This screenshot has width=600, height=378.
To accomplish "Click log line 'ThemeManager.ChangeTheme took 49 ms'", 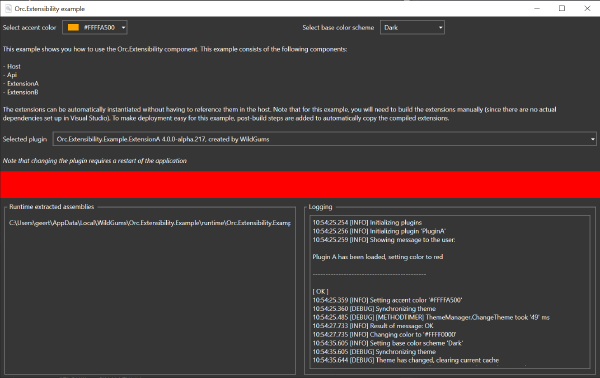I will (x=431, y=317).
